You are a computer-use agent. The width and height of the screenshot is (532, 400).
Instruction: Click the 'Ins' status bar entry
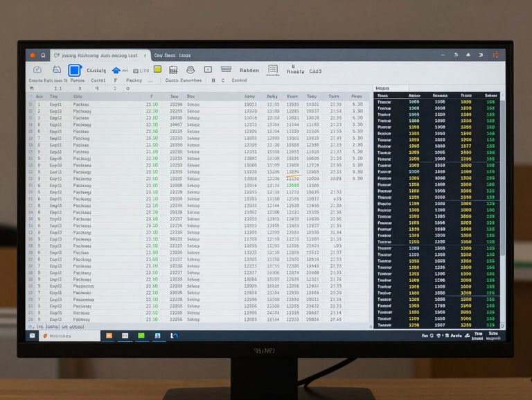pos(39,327)
